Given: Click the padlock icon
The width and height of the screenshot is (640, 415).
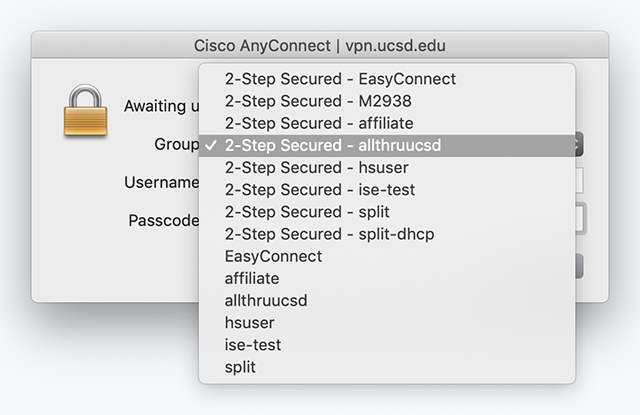Looking at the screenshot, I should (x=85, y=110).
